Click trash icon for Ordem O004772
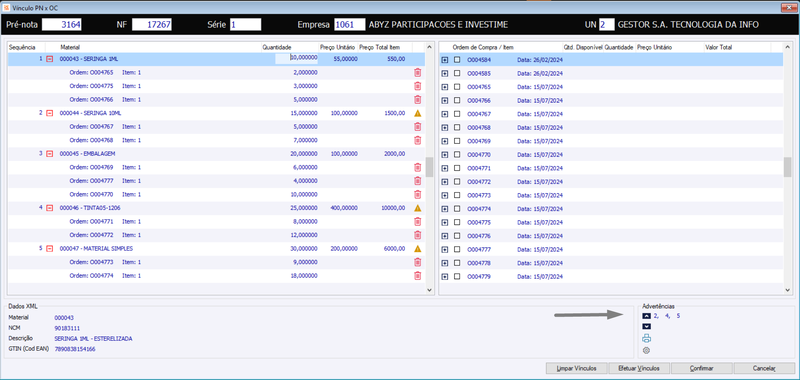Screen dimensions: 800x380 click(417, 235)
